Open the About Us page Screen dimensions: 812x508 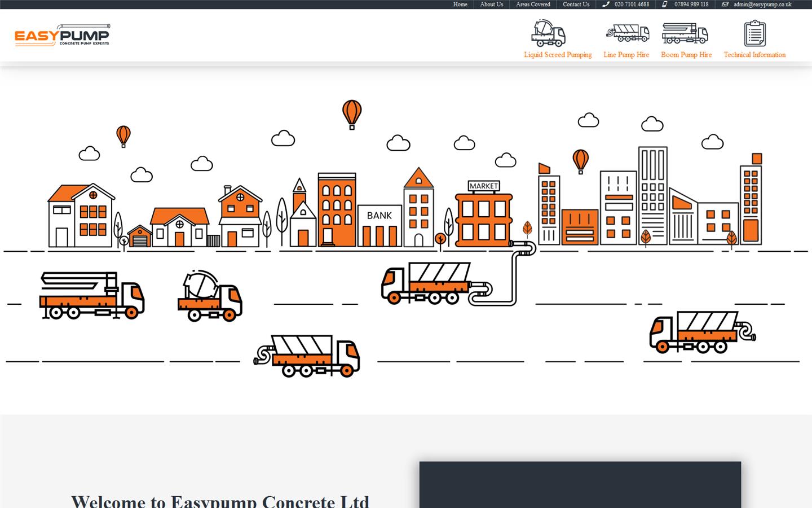(x=491, y=5)
